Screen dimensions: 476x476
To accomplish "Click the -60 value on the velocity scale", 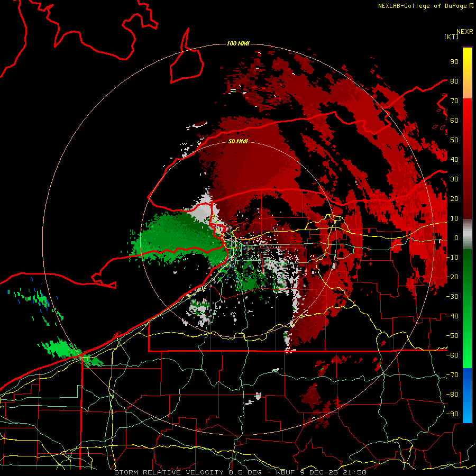I will 452,355.
